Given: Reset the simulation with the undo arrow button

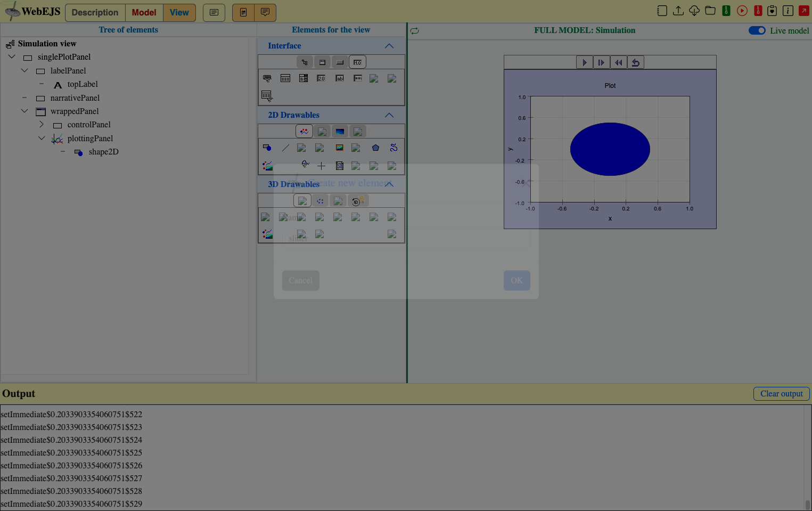Looking at the screenshot, I should pyautogui.click(x=636, y=62).
